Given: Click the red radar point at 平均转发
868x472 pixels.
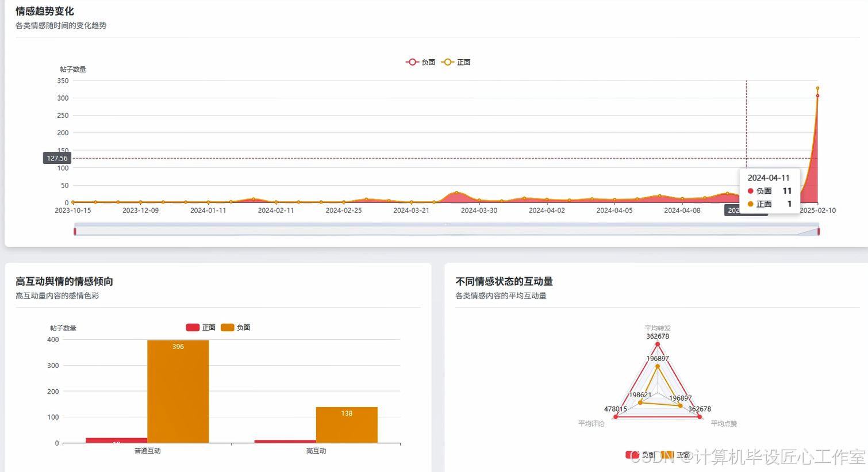Looking at the screenshot, I should pos(658,344).
